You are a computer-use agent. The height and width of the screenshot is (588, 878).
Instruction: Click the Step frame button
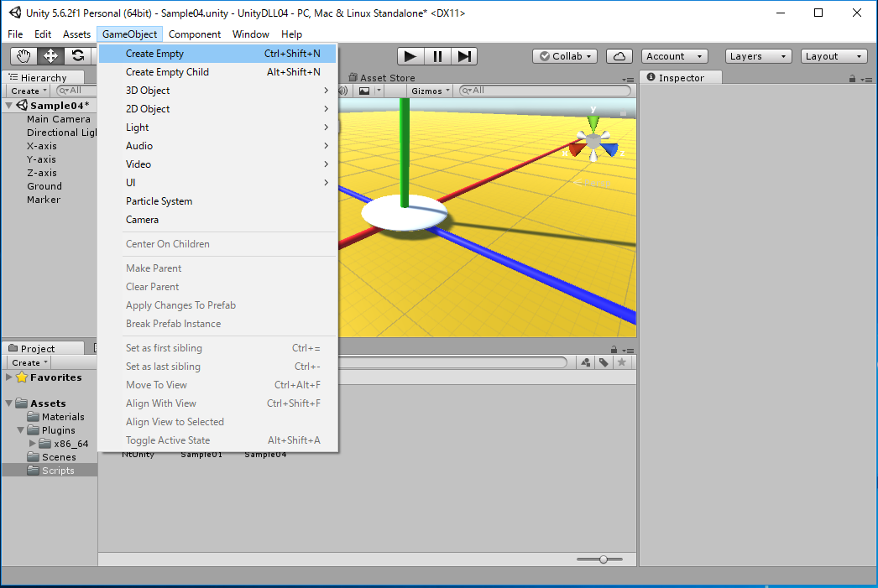[x=463, y=56]
